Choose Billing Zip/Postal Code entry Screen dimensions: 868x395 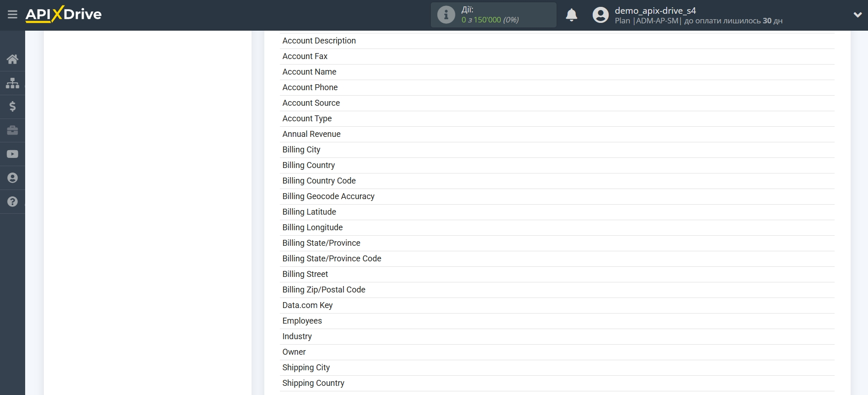click(557, 290)
